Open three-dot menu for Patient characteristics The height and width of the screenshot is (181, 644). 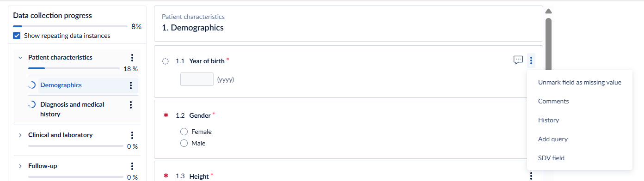point(132,58)
